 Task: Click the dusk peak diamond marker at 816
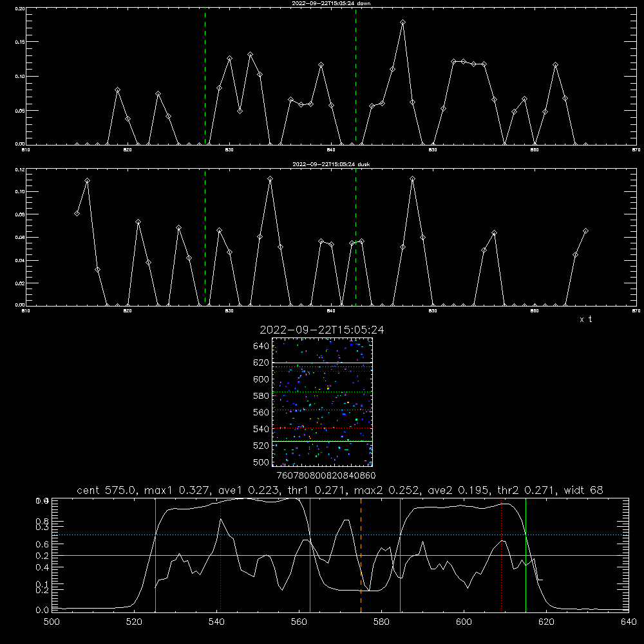click(87, 181)
